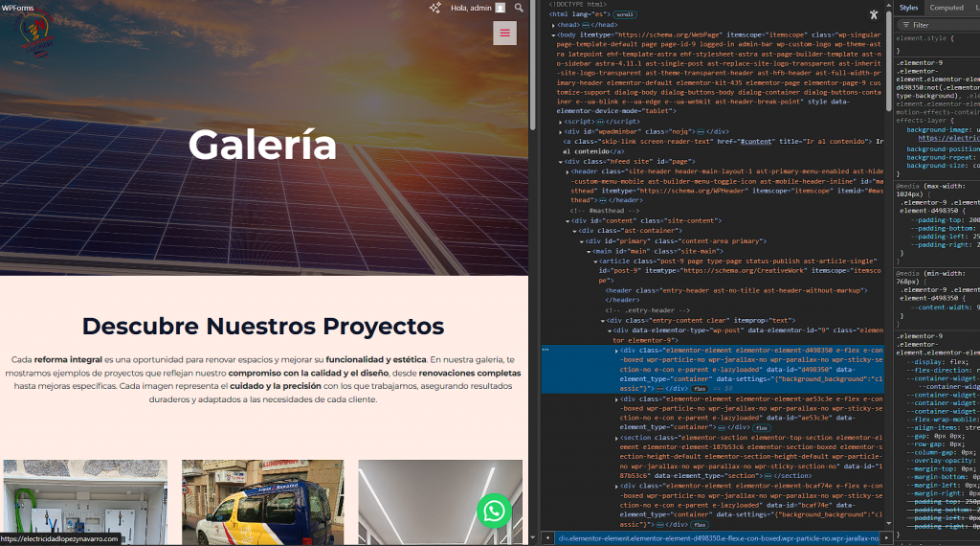Switch to the Computed tab

(947, 8)
